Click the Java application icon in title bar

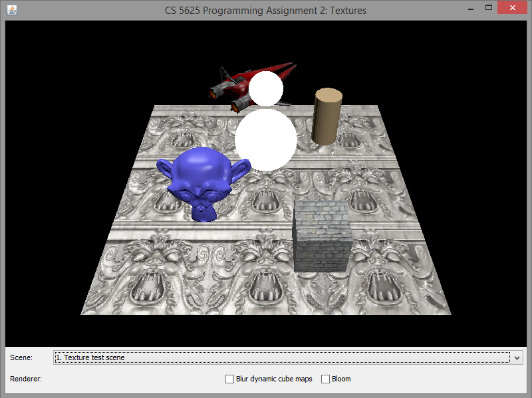[x=12, y=10]
